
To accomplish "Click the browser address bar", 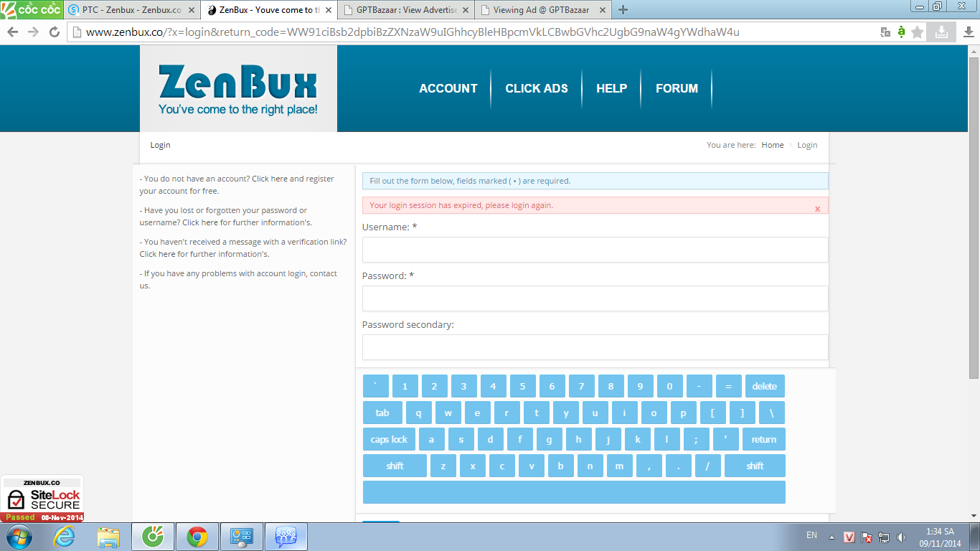I will click(471, 32).
